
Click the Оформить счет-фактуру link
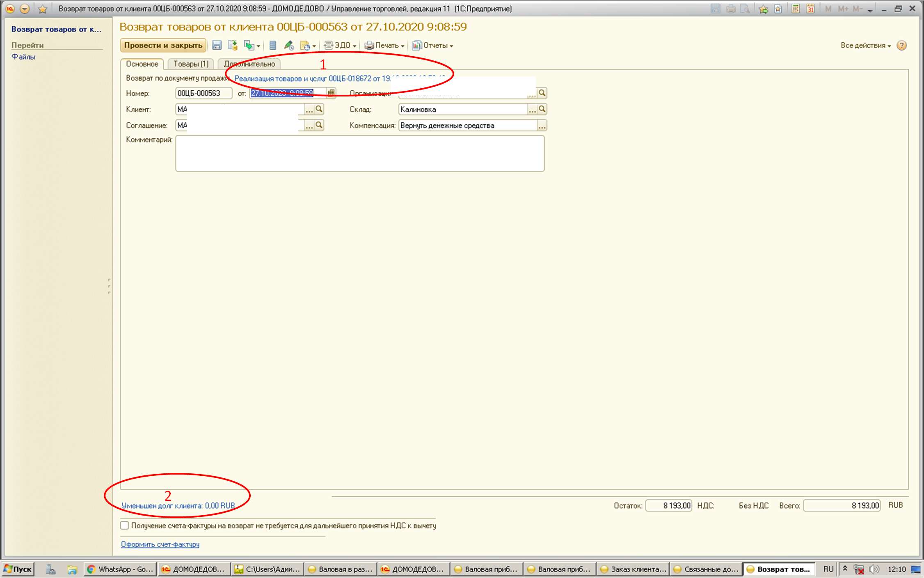click(x=160, y=544)
